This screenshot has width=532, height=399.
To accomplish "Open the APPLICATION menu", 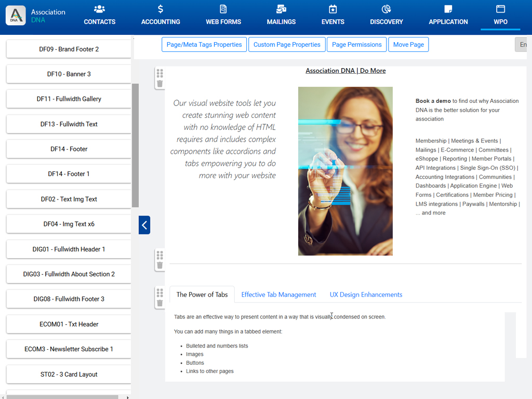I will pyautogui.click(x=448, y=22).
